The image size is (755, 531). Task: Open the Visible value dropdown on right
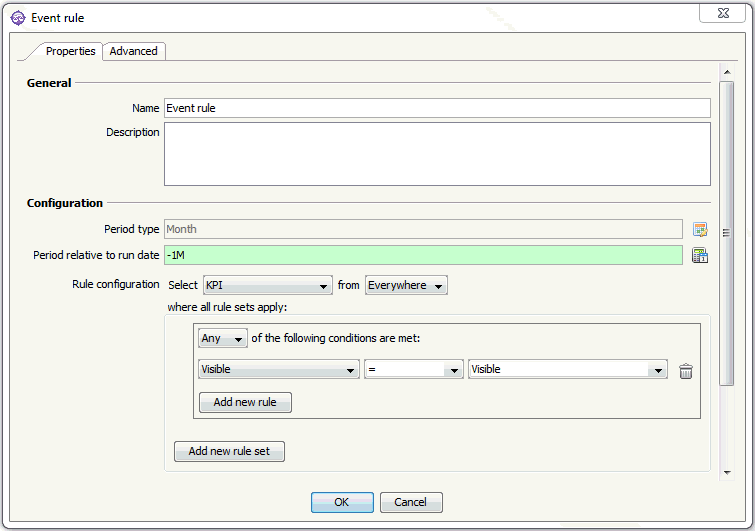[568, 369]
